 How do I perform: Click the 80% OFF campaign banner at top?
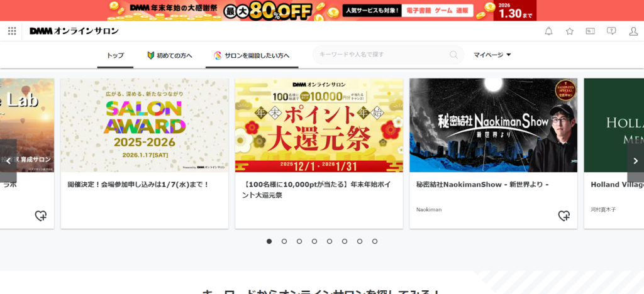tap(321, 10)
